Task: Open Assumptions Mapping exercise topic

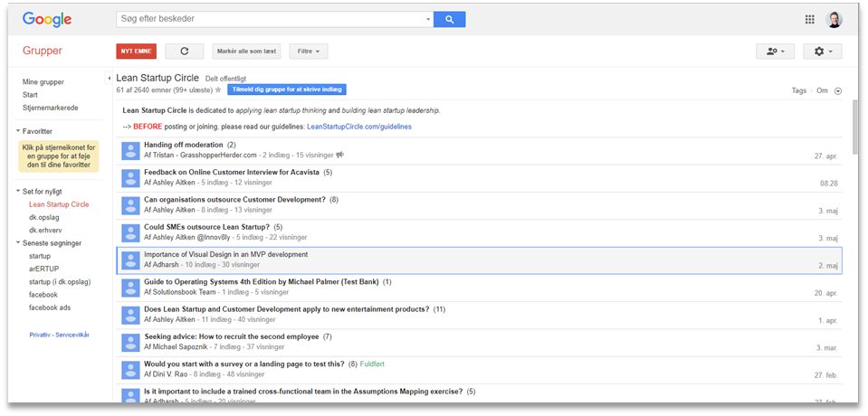Action: 303,391
